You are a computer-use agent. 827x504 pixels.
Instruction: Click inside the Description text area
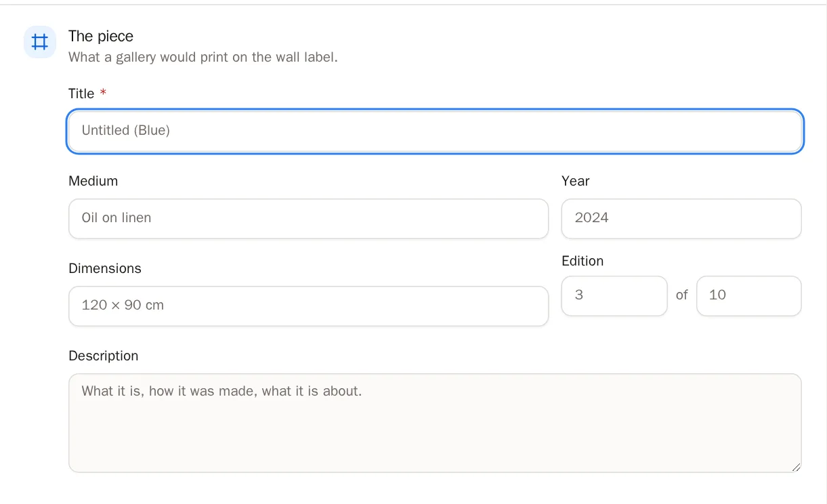436,423
